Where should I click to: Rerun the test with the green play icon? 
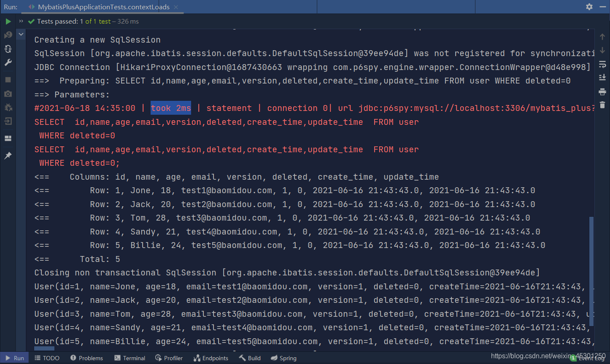pos(8,22)
